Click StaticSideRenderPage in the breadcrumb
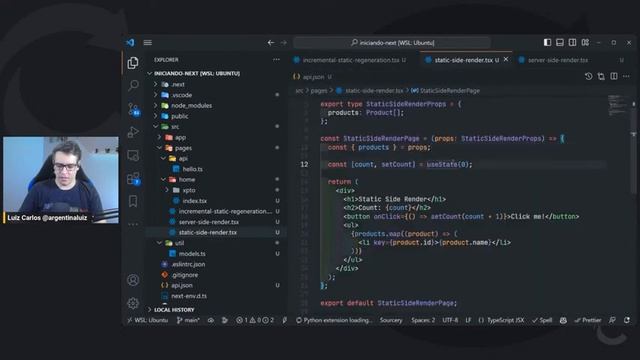Screen dimensions: 640x360 (449, 91)
